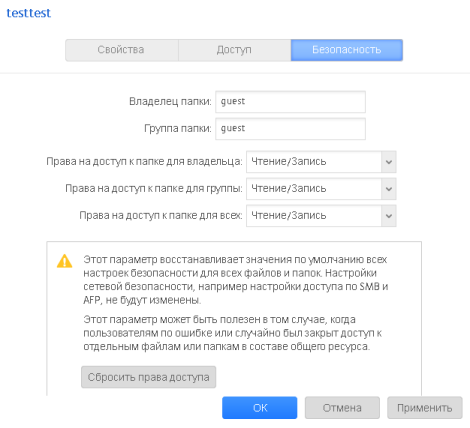Click the Применить button

[x=425, y=408]
